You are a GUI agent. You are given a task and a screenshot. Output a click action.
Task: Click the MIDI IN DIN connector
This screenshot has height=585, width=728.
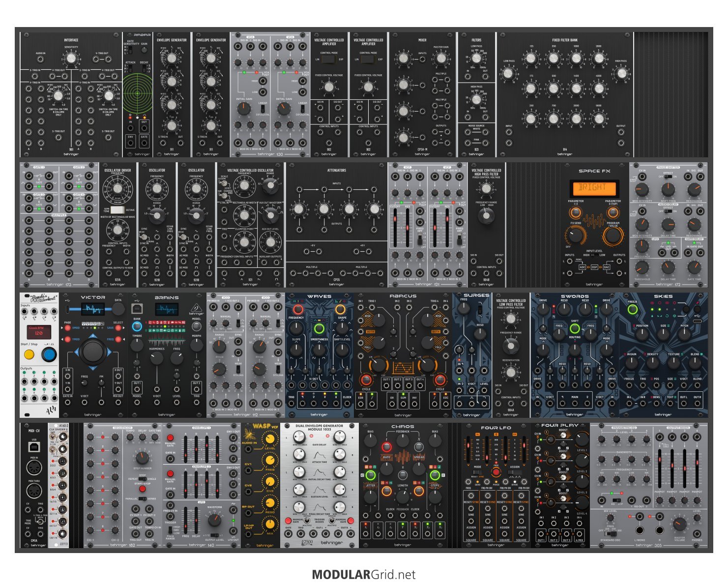34,468
